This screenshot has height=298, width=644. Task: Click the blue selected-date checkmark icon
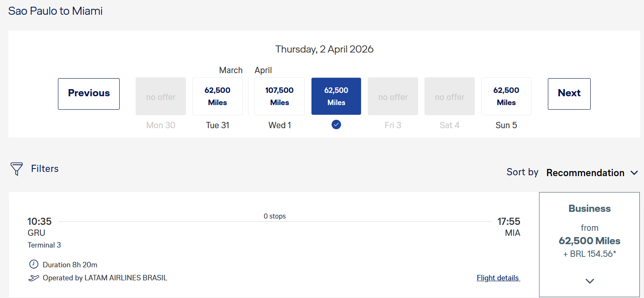pyautogui.click(x=336, y=124)
